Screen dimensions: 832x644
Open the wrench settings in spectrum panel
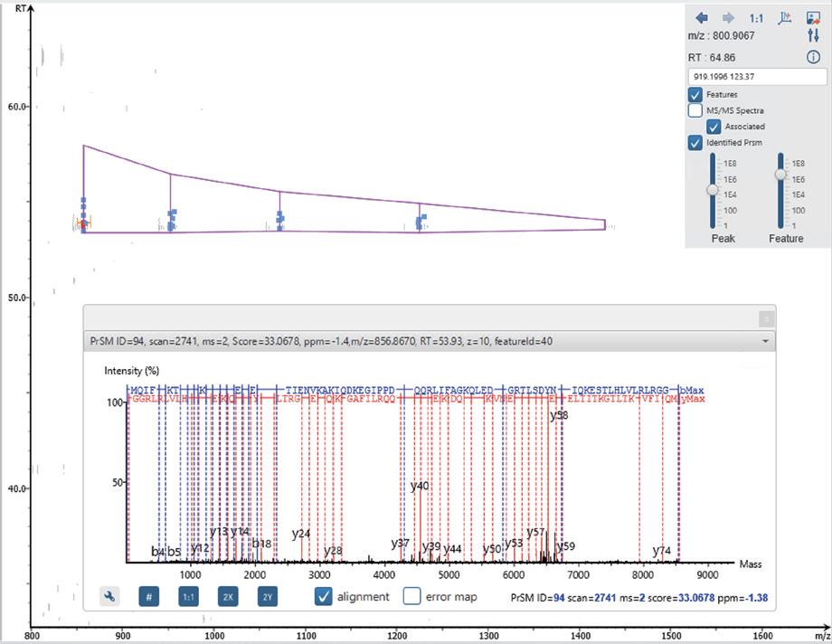pyautogui.click(x=109, y=596)
